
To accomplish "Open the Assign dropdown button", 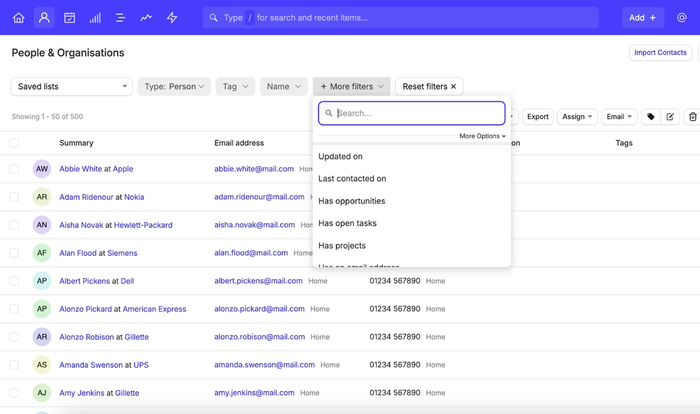I will pyautogui.click(x=577, y=117).
